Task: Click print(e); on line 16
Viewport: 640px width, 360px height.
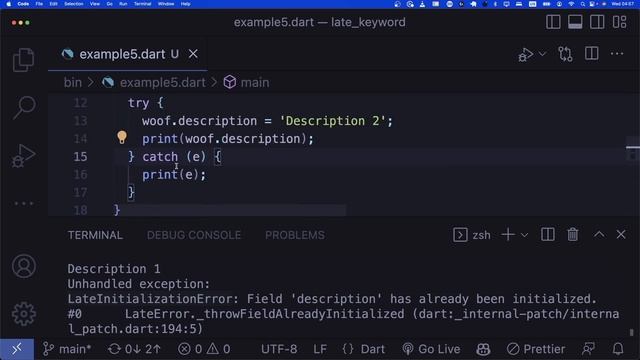Action: [x=174, y=175]
